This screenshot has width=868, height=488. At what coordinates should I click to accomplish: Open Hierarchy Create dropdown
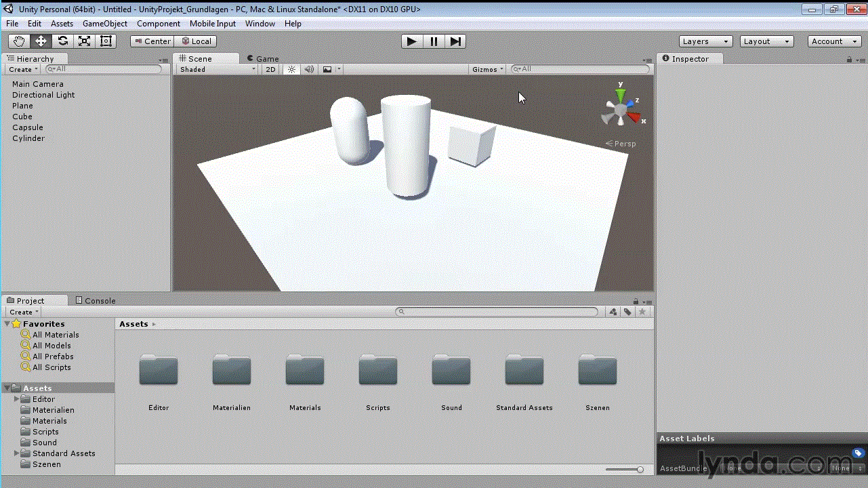tap(23, 69)
